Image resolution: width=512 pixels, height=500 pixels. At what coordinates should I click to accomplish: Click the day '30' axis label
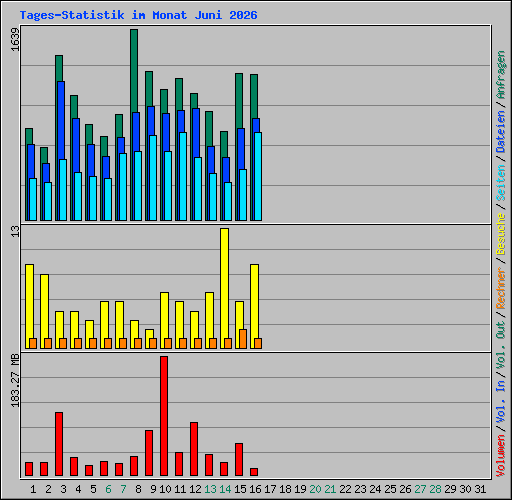click(x=465, y=489)
